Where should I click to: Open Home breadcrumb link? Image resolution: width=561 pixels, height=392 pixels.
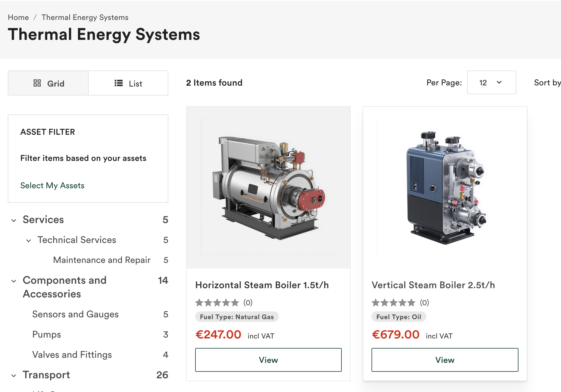point(18,17)
